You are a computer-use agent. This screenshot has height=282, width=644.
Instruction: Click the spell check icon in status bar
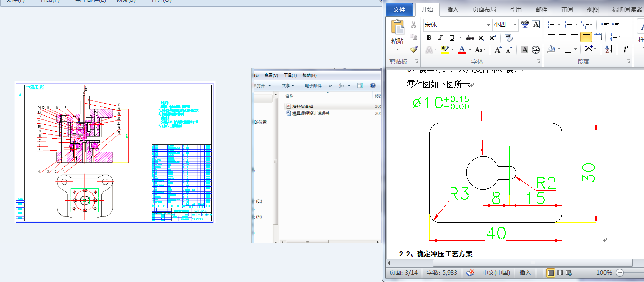point(471,272)
